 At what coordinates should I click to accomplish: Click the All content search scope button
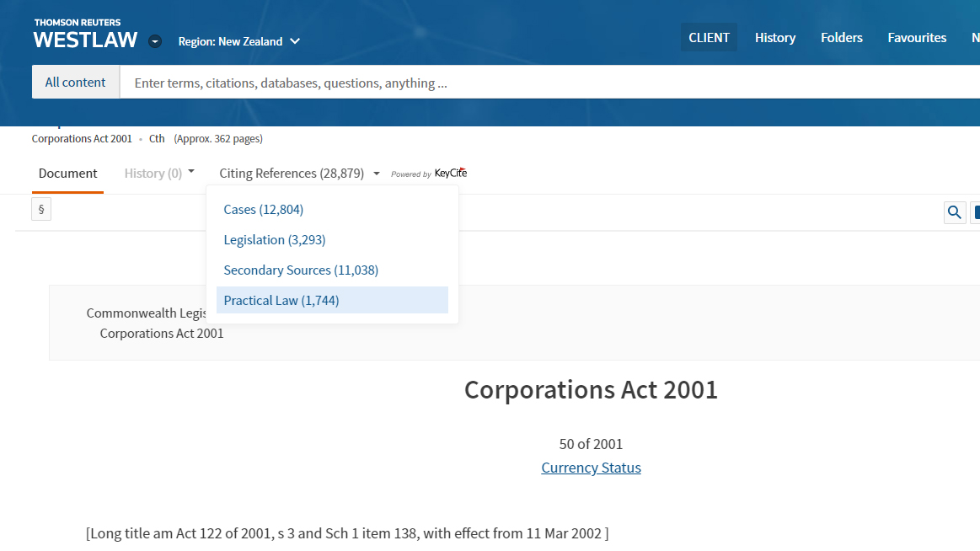pyautogui.click(x=76, y=83)
